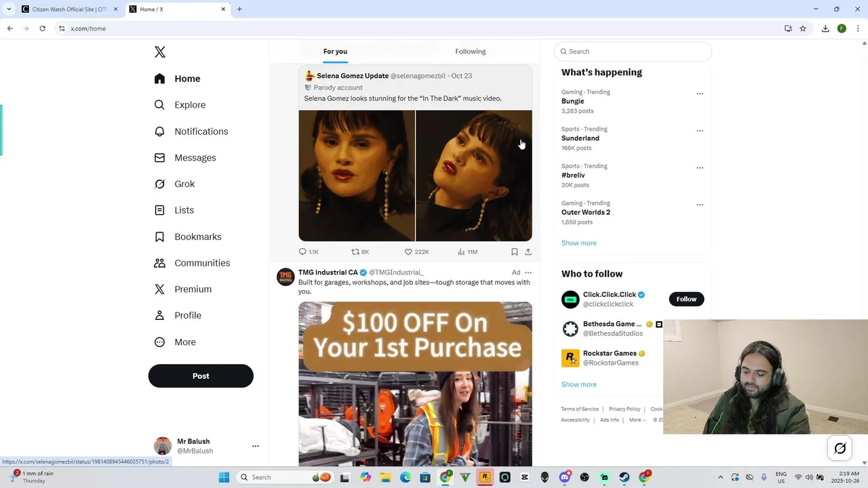
Task: Open Privacy Policy link
Action: (625, 409)
